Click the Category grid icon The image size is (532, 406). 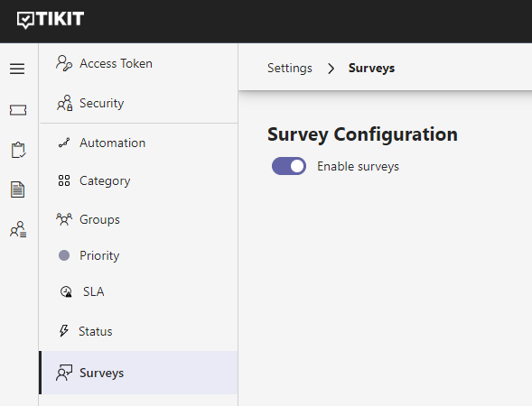tap(64, 180)
